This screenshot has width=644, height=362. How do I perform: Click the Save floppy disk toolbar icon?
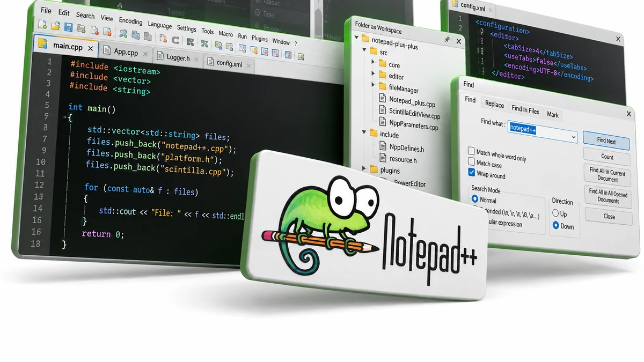click(x=68, y=27)
